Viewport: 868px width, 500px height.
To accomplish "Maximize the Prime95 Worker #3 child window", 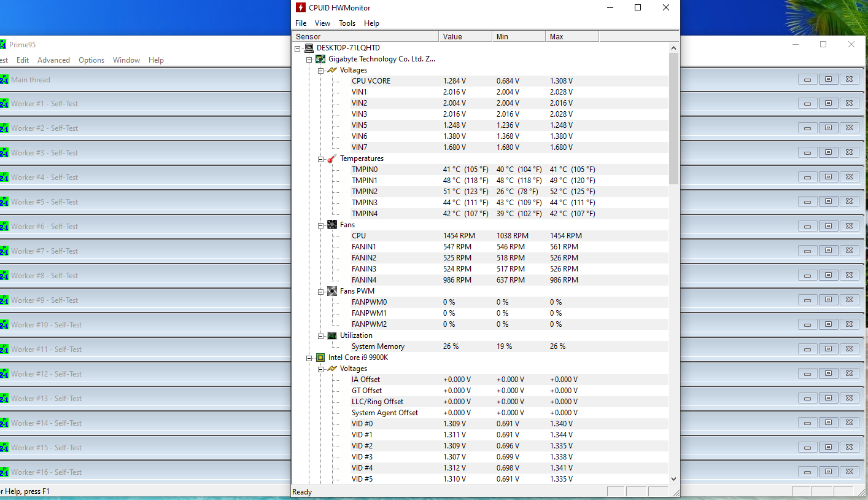I will [828, 152].
